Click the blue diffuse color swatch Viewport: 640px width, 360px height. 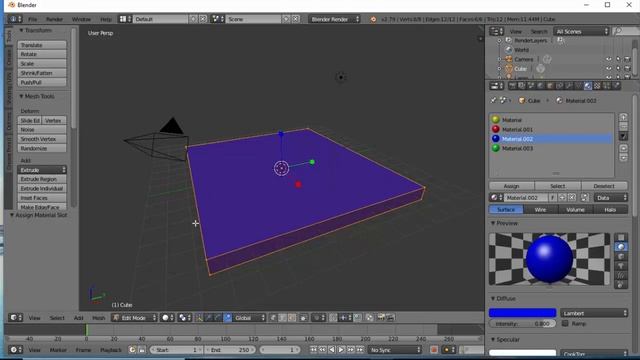(x=522, y=313)
